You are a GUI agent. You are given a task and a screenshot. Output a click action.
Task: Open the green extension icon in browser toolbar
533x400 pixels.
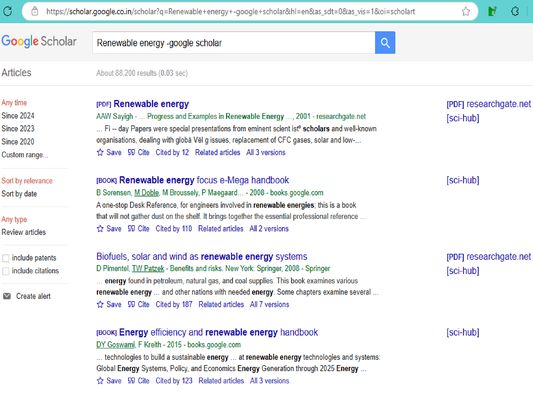coord(492,12)
